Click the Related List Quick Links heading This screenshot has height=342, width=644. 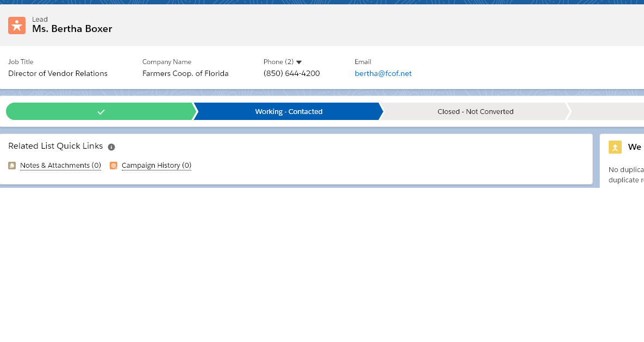tap(55, 146)
